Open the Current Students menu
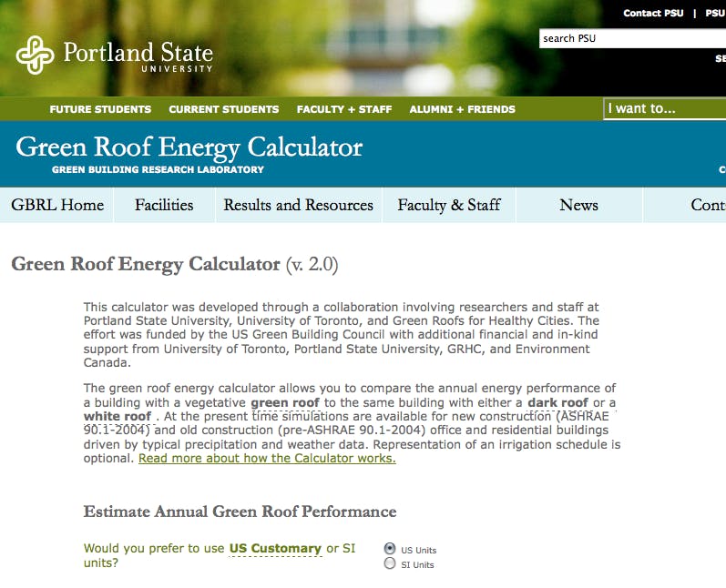The height and width of the screenshot is (588, 726). click(x=223, y=109)
